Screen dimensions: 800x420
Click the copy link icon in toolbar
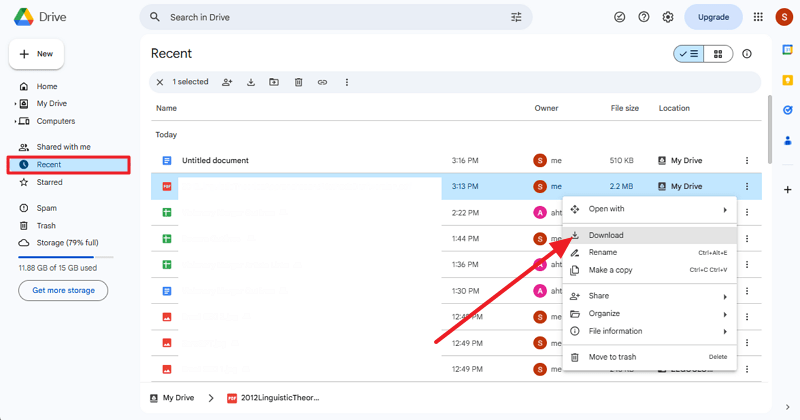322,82
